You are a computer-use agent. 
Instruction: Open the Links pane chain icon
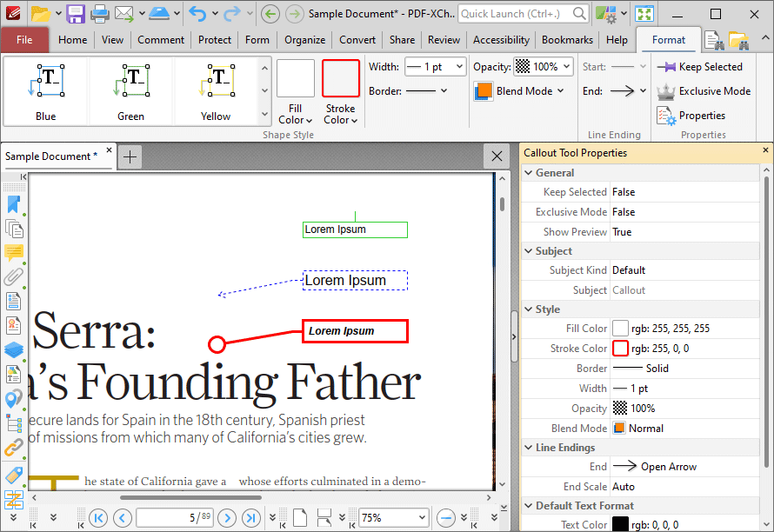click(13, 448)
